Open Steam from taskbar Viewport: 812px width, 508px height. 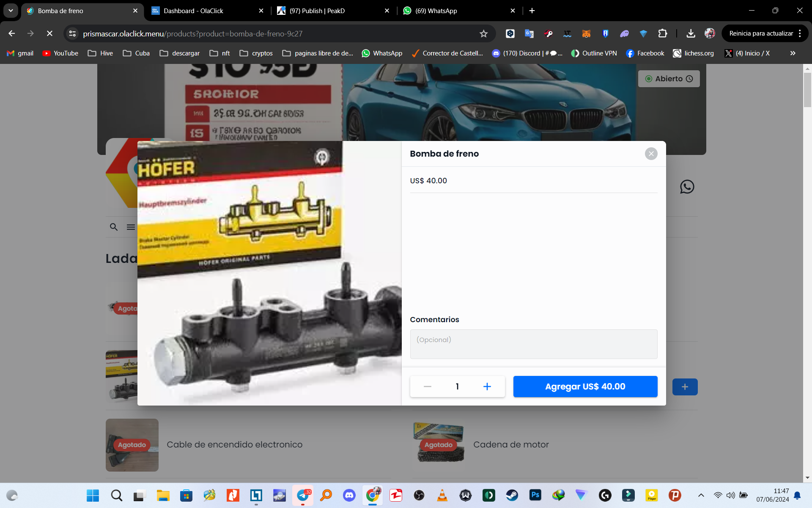(512, 495)
